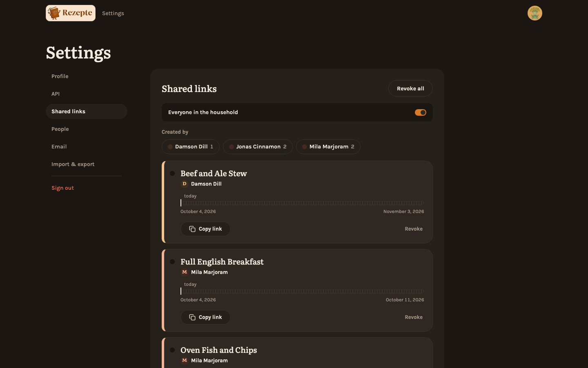This screenshot has height=368, width=588.
Task: Click the status dot beside Oven Fish and Chips
Action: pyautogui.click(x=172, y=350)
